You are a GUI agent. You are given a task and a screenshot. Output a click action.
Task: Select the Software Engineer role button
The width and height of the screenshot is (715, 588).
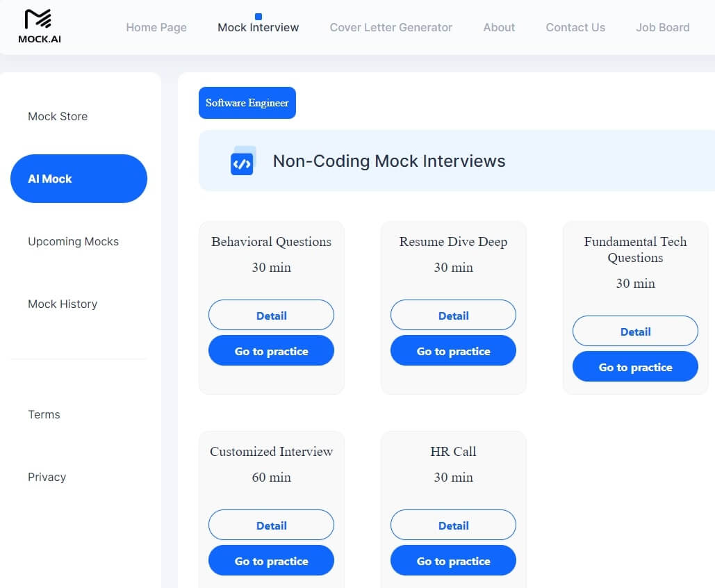247,103
